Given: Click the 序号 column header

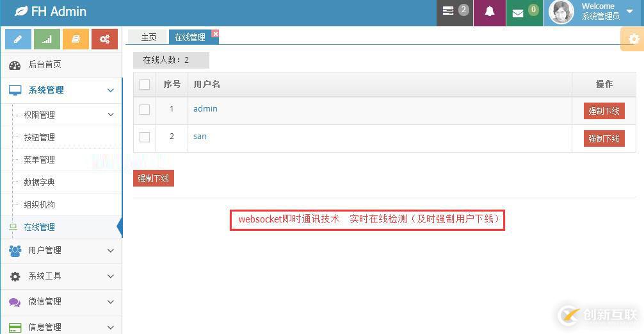Looking at the screenshot, I should tap(172, 85).
